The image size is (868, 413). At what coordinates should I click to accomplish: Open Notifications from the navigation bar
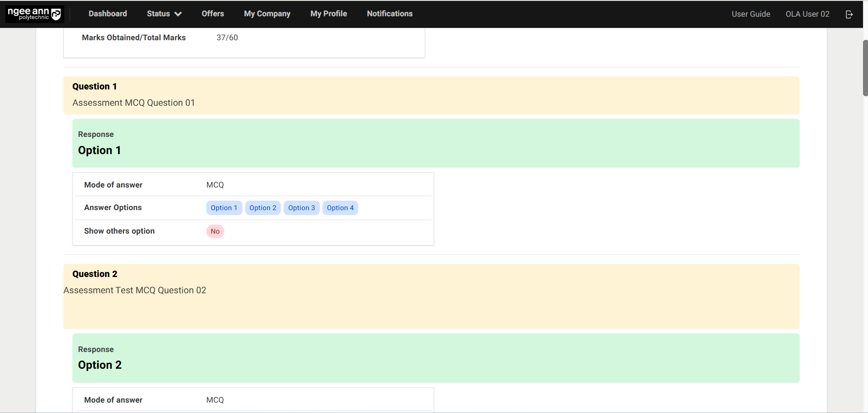pos(389,14)
